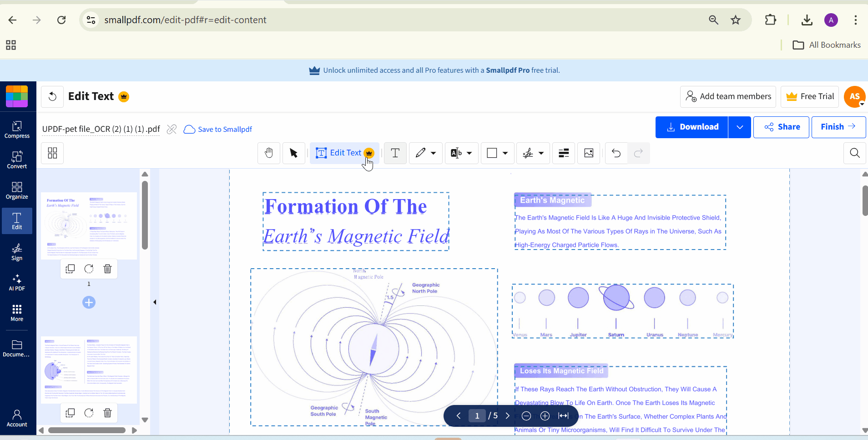
Task: Expand the signature tool dropdown arrow
Action: click(541, 153)
